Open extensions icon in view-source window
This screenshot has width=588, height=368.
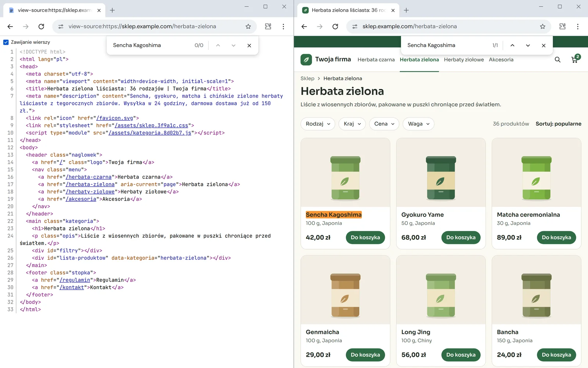(x=268, y=26)
